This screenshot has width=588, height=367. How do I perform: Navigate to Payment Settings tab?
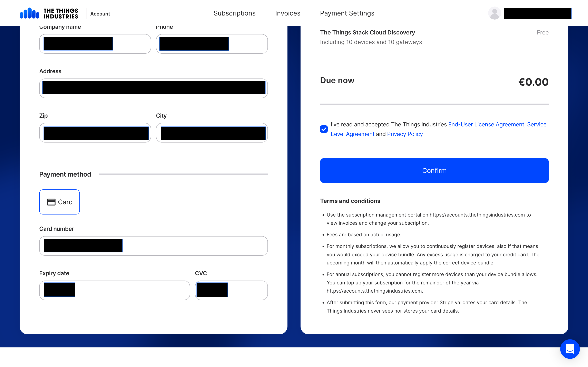point(347,13)
